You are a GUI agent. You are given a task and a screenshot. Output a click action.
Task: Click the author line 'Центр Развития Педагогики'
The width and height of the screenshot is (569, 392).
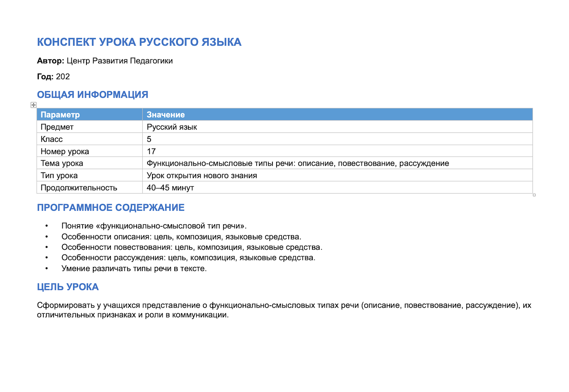click(x=120, y=61)
